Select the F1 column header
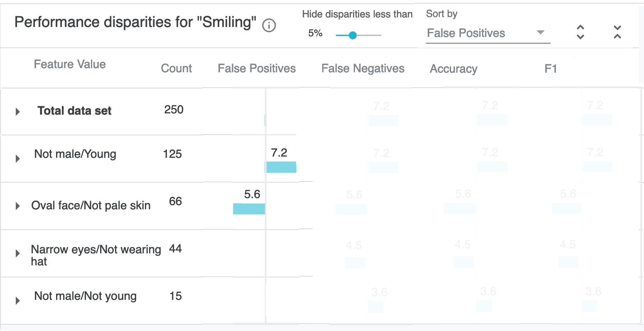 (x=550, y=69)
